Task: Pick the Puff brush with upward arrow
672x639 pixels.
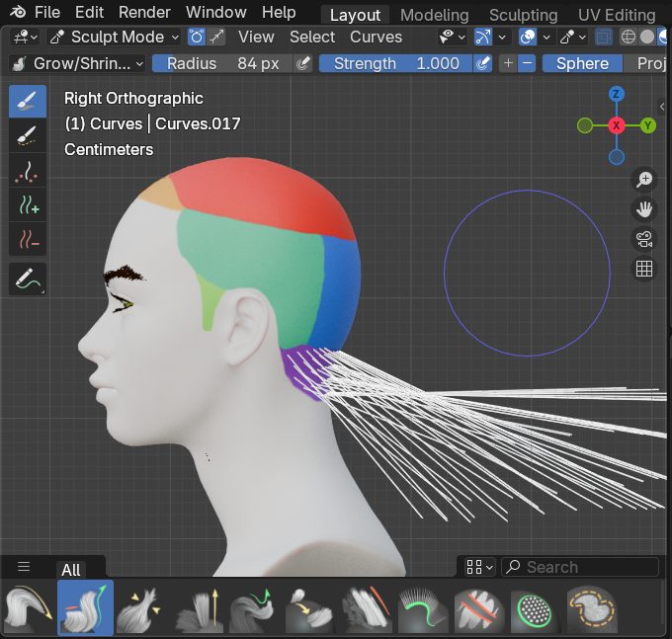Action: pyautogui.click(x=199, y=607)
